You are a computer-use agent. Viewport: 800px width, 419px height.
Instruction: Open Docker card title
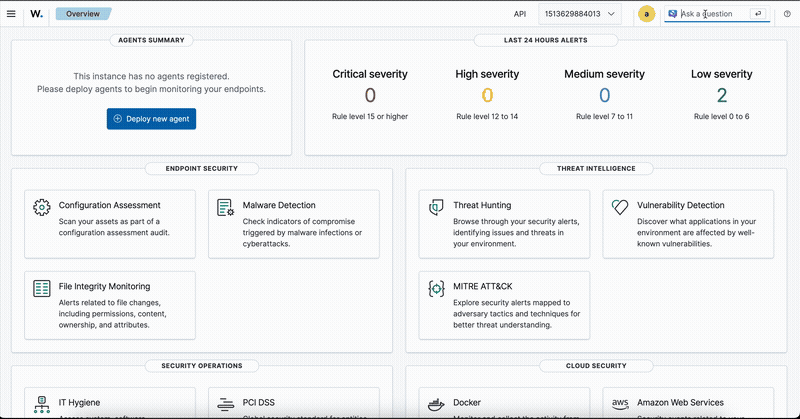(467, 403)
